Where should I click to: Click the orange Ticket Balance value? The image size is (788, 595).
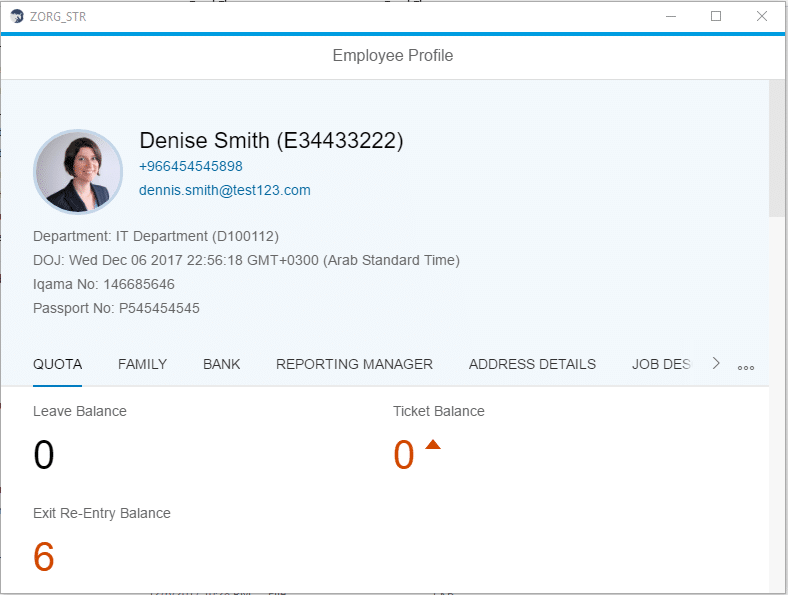[403, 455]
